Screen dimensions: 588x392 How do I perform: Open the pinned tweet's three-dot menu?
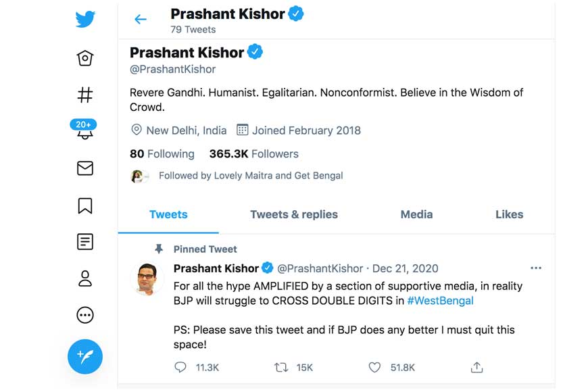click(x=536, y=268)
